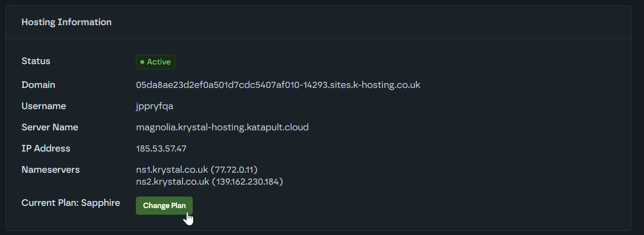Click the ns1.krystal.co.uk nameserver hostname
Viewport: 644px width, 235px height.
click(172, 170)
